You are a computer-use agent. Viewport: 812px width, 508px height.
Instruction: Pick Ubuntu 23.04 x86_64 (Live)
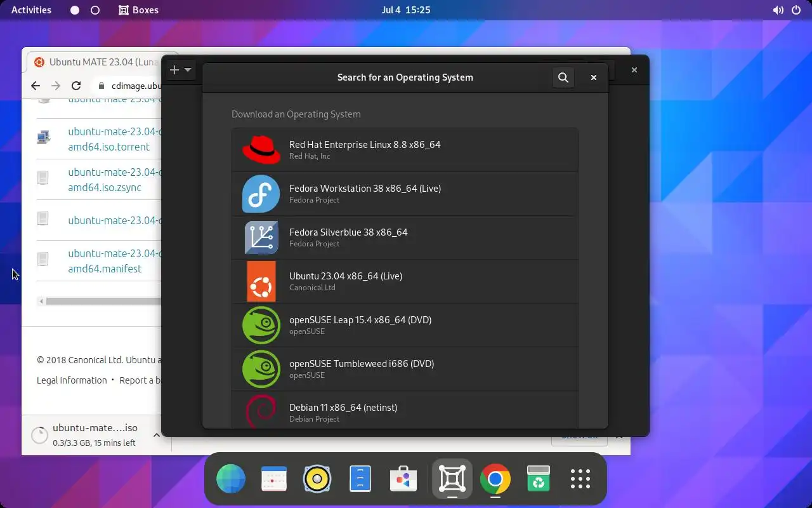(405, 281)
